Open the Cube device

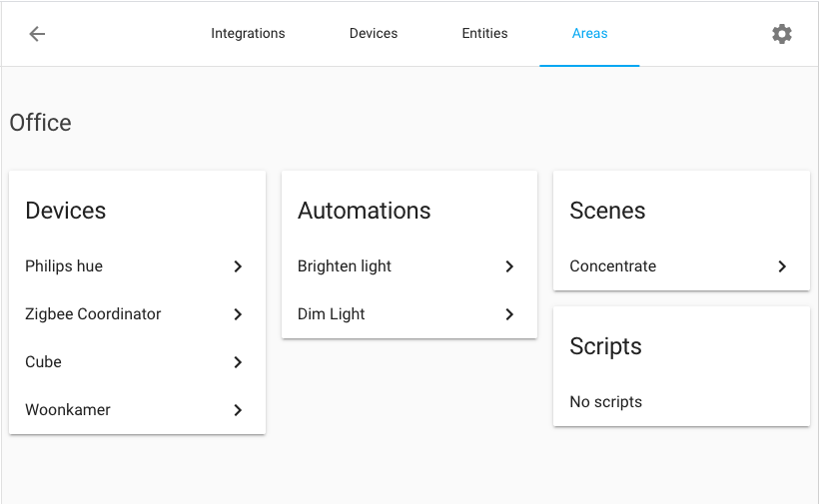point(44,362)
